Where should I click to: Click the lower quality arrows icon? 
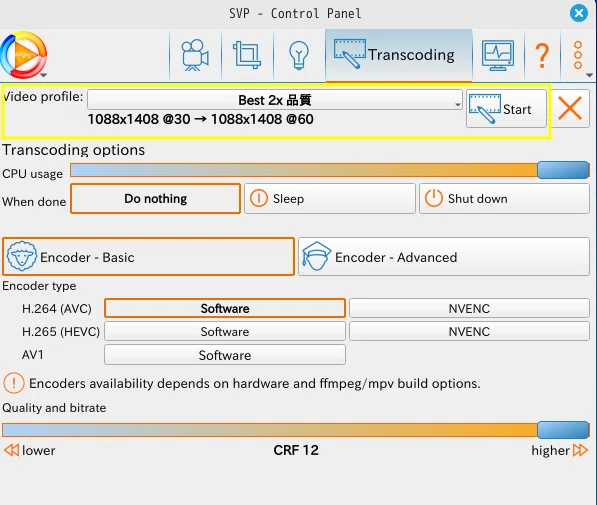(11, 450)
